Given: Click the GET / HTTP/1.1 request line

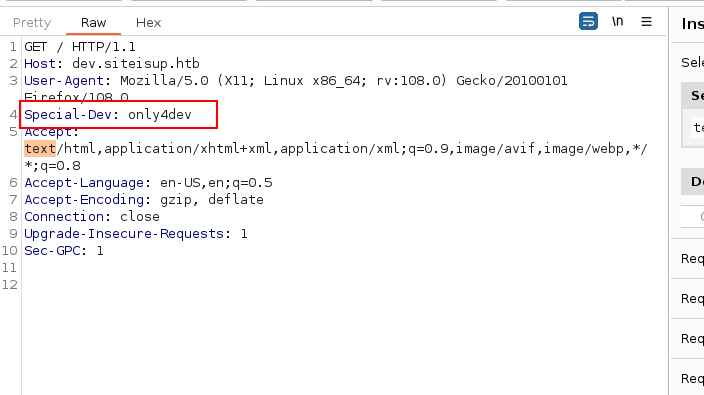Looking at the screenshot, I should 80,47.
